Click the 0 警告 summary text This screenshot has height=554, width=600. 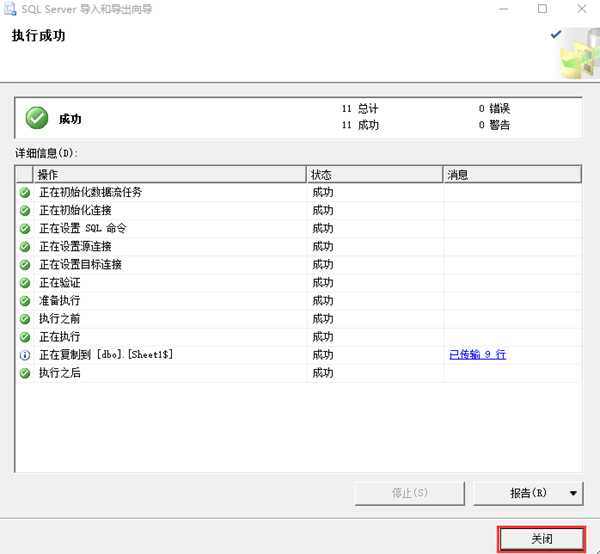494,125
